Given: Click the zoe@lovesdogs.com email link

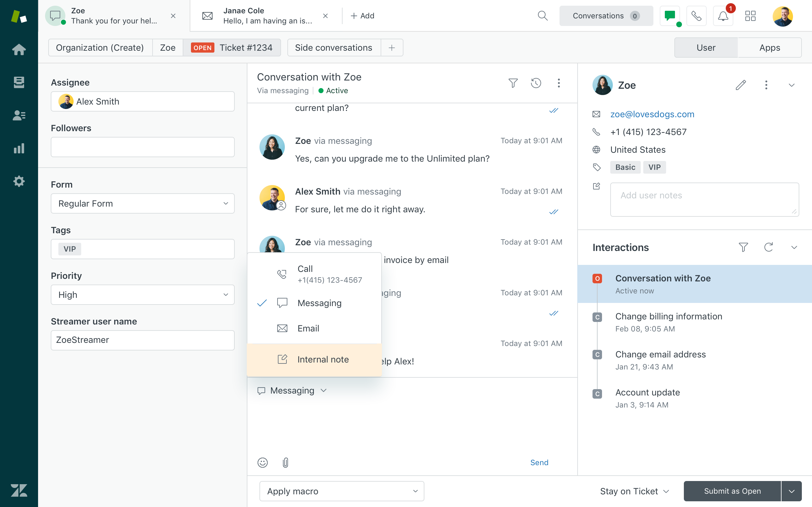Looking at the screenshot, I should click(x=652, y=114).
